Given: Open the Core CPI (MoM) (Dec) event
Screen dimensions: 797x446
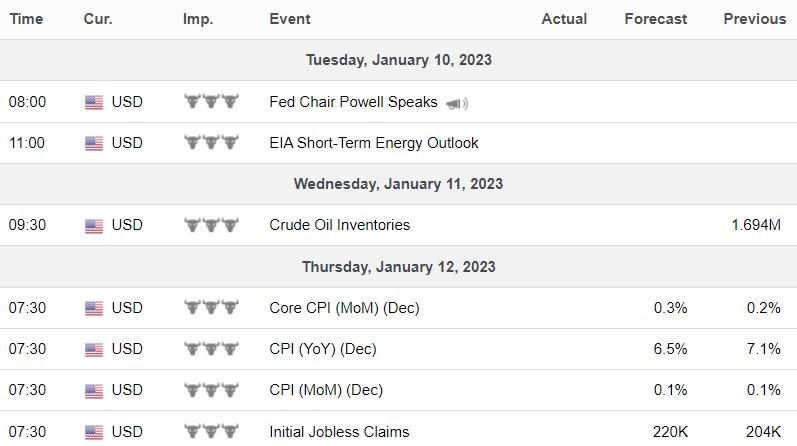Looking at the screenshot, I should 344,308.
